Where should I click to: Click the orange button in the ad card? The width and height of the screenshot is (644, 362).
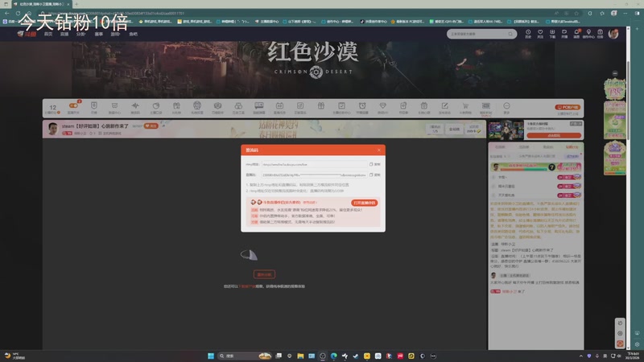coord(554,135)
